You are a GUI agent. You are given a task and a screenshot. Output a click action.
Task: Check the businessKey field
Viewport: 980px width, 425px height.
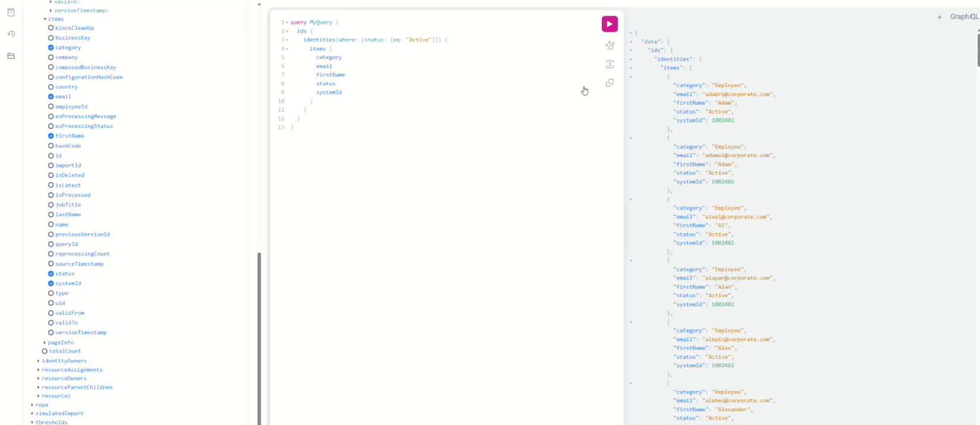pos(51,37)
